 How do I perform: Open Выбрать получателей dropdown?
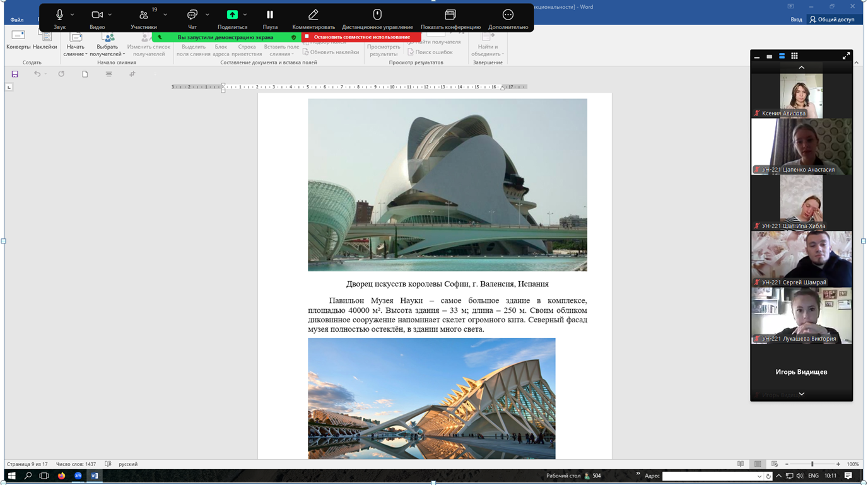coord(107,45)
